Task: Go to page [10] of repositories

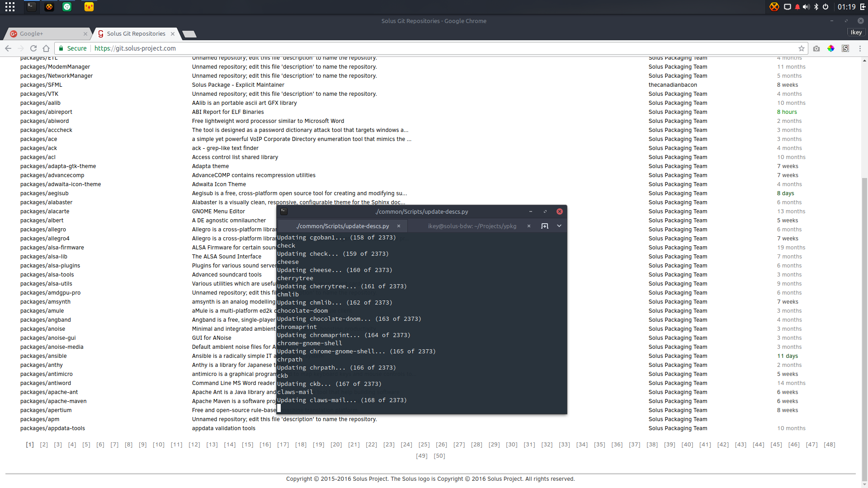Action: point(159,445)
